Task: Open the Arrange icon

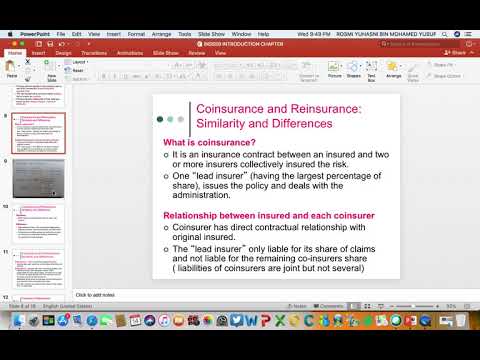Action: pyautogui.click(x=393, y=69)
